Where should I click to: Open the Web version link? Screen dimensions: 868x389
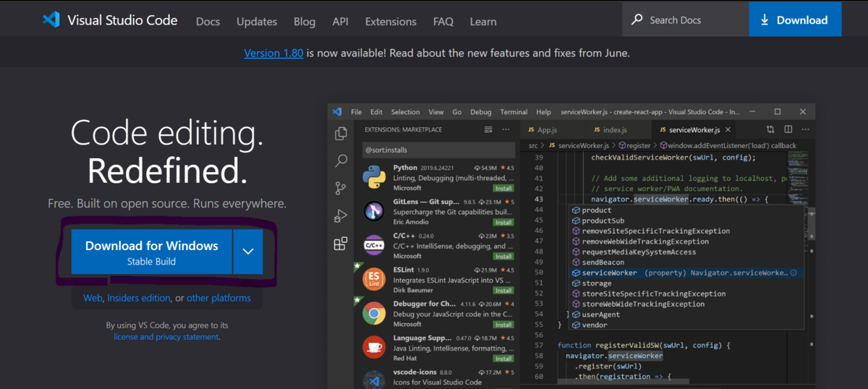(x=93, y=298)
